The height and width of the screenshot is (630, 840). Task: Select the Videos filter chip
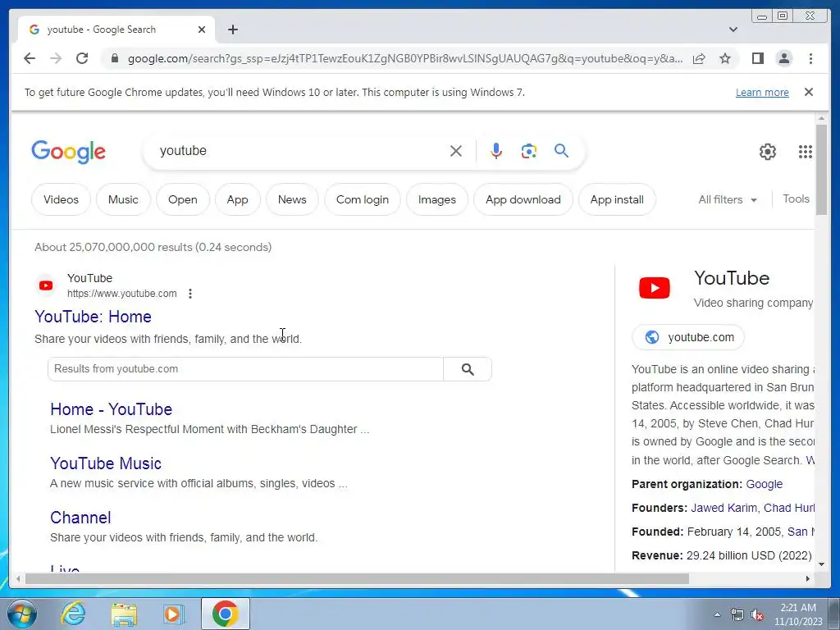61,199
